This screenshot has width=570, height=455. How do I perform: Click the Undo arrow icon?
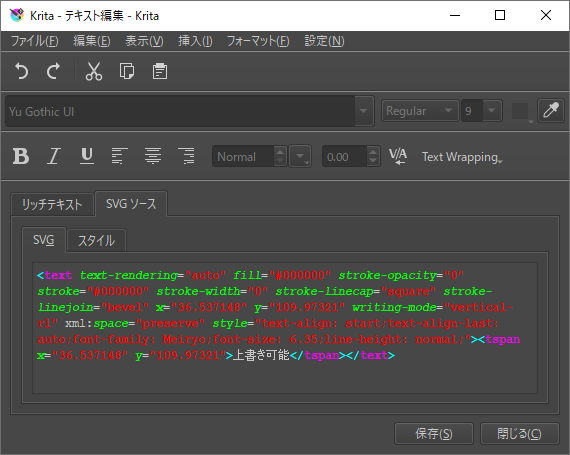tap(21, 71)
